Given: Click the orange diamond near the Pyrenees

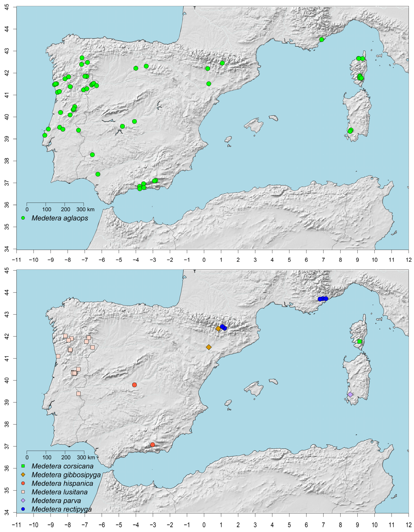Looking at the screenshot, I should pyautogui.click(x=218, y=329).
